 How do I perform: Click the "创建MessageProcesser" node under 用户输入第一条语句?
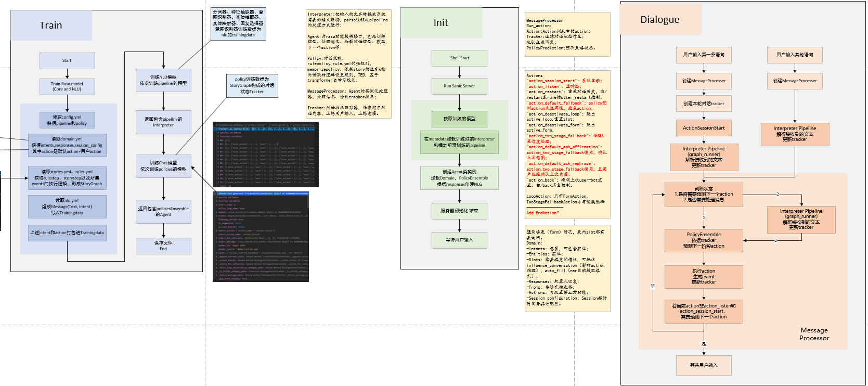[704, 81]
